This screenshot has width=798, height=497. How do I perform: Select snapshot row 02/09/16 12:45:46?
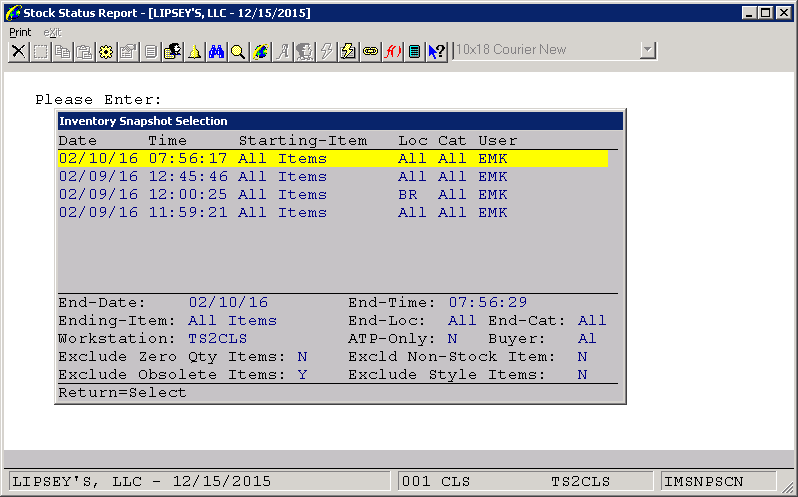(333, 177)
